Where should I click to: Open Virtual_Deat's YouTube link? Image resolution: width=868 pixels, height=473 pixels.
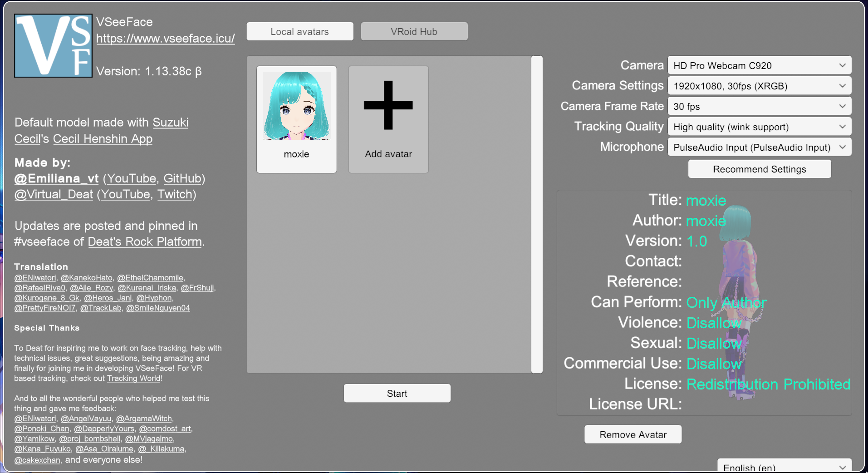pyautogui.click(x=126, y=194)
